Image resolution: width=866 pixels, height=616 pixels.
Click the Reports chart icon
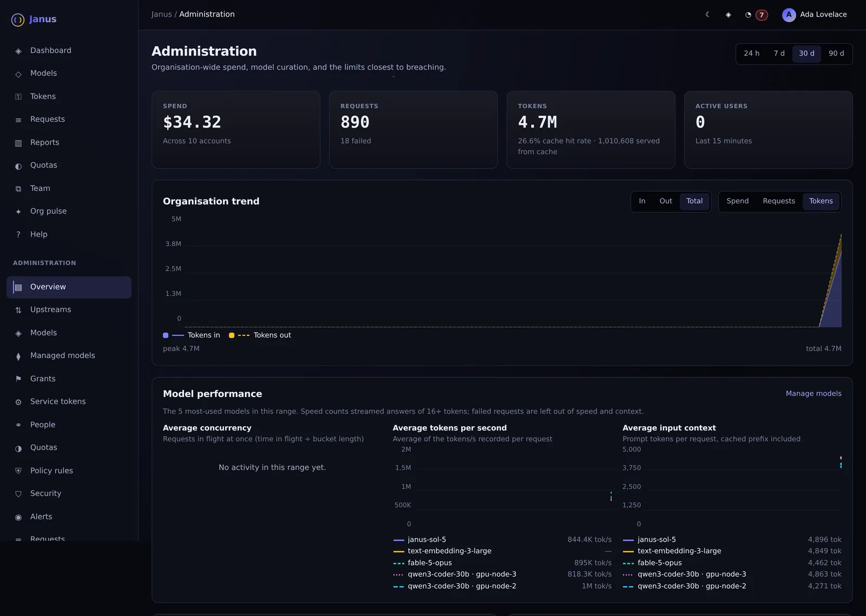coord(18,143)
